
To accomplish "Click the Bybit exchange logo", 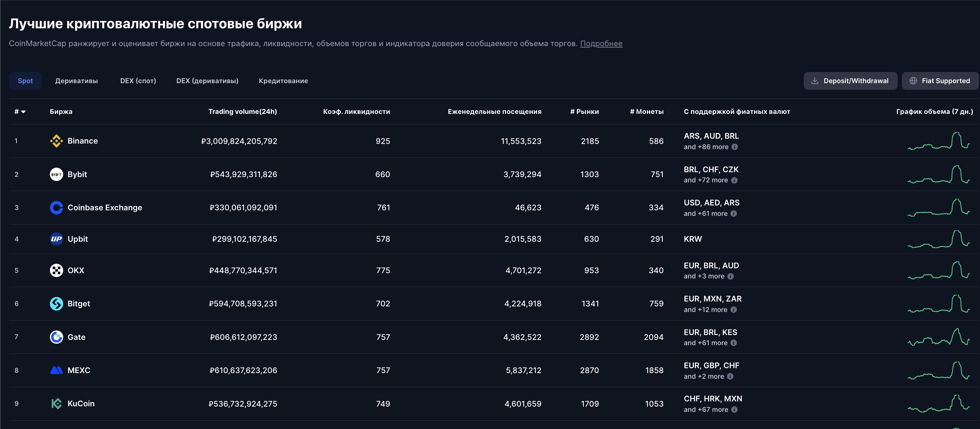I will pos(56,174).
